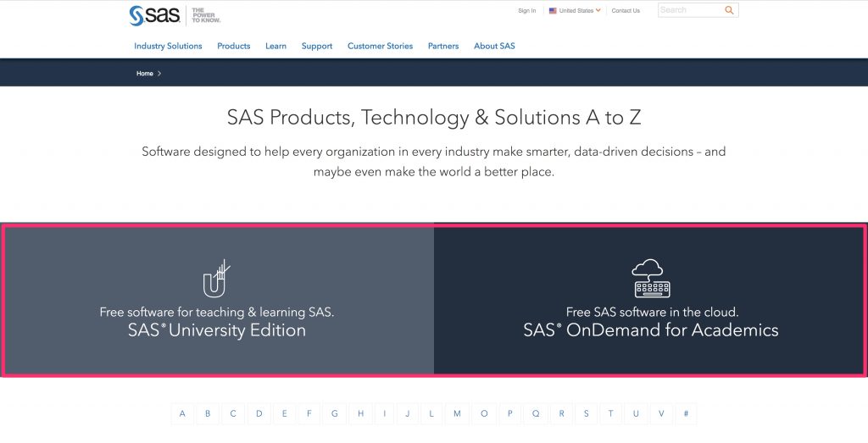The width and height of the screenshot is (868, 443).
Task: Jump to products starting with E
Action: tap(285, 413)
